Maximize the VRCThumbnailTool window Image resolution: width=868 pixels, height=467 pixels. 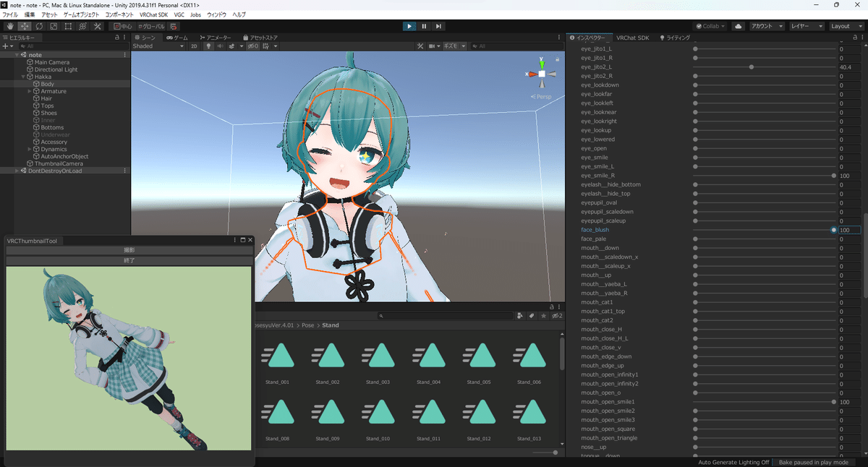pyautogui.click(x=243, y=240)
